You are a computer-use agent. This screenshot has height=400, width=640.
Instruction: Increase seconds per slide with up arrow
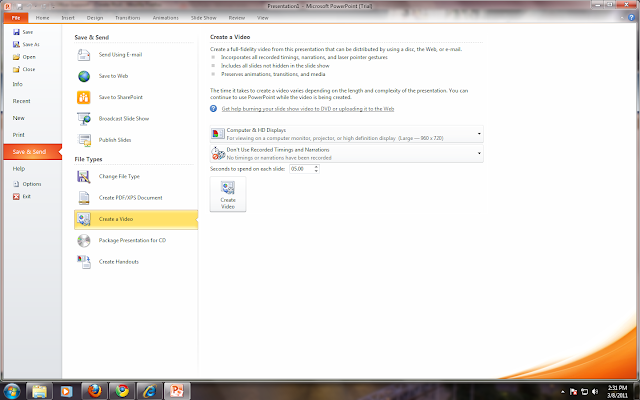316,167
